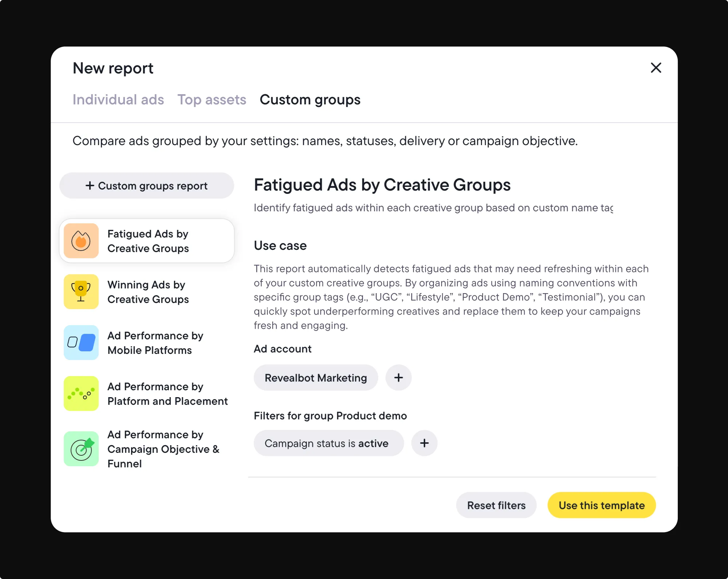Add another ad account with plus icon
Screen dimensions: 728x579
pyautogui.click(x=399, y=378)
